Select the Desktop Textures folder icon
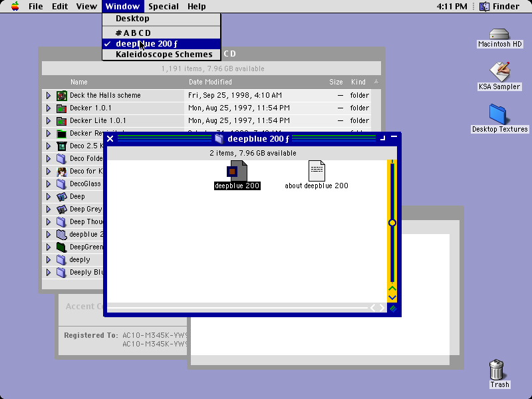532x399 pixels. 498,114
